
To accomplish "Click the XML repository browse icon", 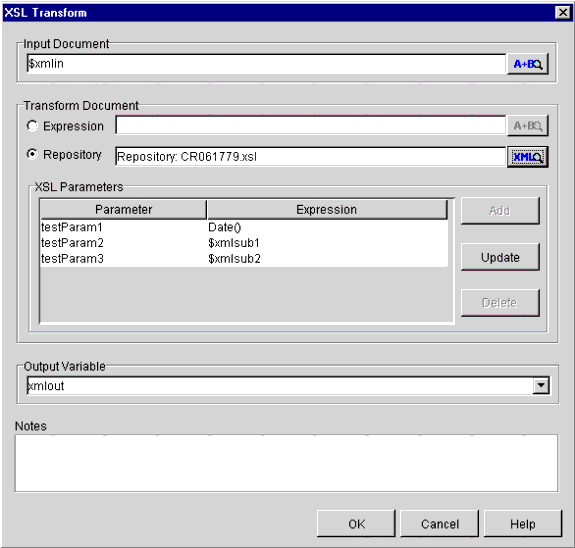I will pyautogui.click(x=528, y=157).
